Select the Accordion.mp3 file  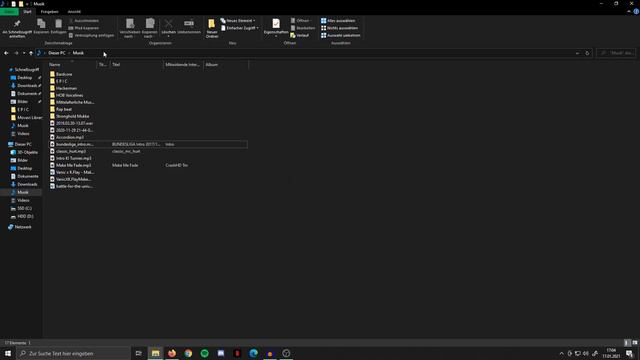[x=69, y=137]
